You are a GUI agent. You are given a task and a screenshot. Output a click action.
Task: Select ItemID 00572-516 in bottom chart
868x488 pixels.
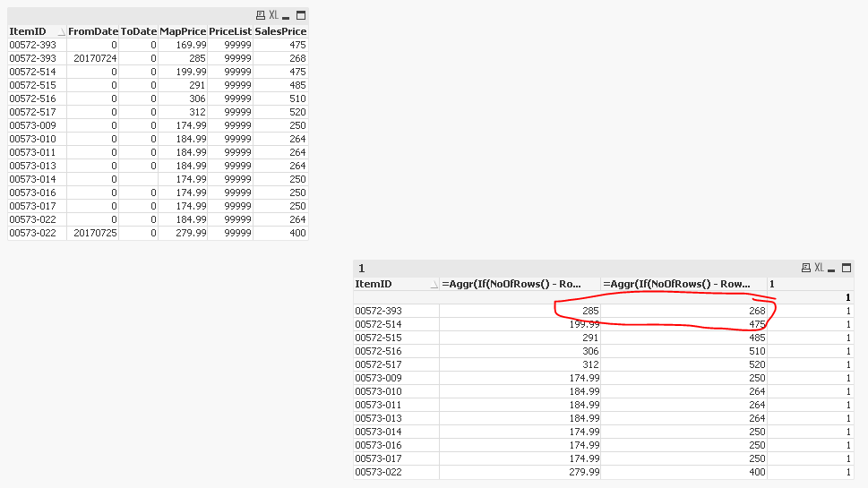click(x=396, y=351)
